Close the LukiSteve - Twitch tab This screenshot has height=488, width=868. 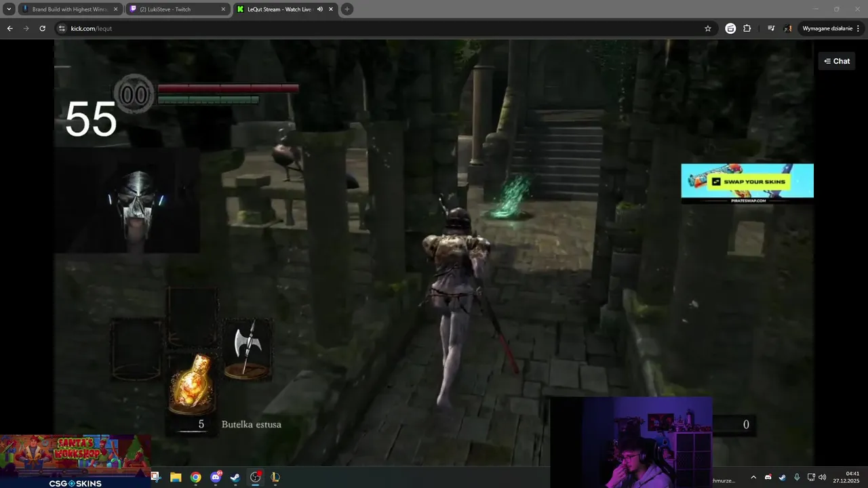click(223, 9)
